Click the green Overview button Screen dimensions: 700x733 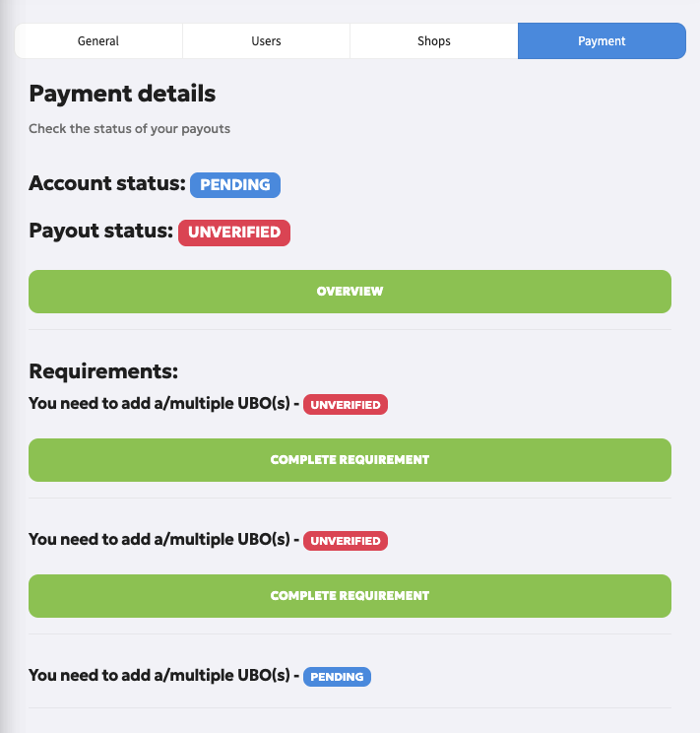[x=350, y=292]
